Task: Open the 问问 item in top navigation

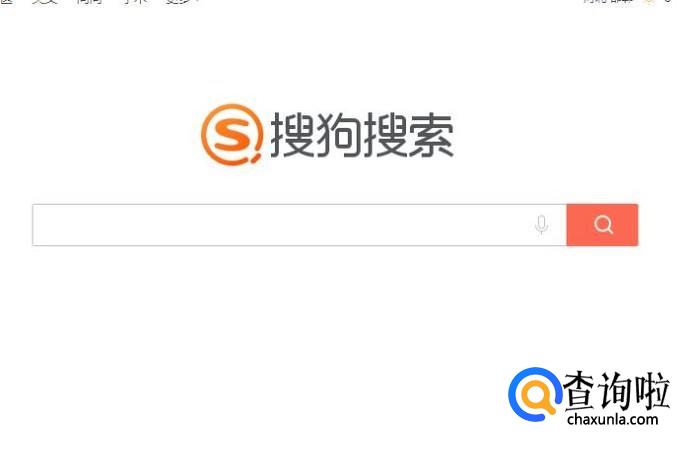Action: click(x=89, y=2)
